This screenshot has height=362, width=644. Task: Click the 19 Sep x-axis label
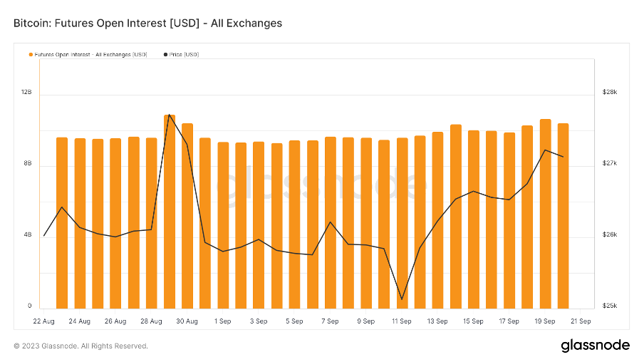coord(545,321)
